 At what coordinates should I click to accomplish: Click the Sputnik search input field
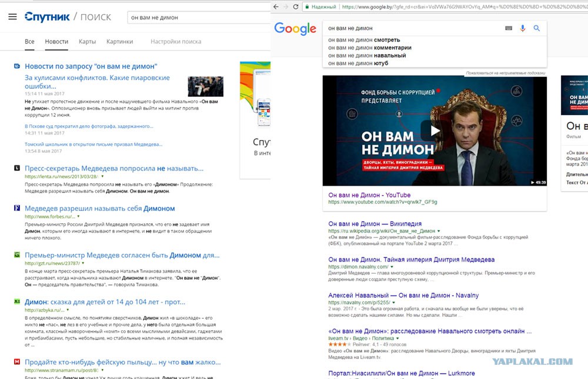199,18
